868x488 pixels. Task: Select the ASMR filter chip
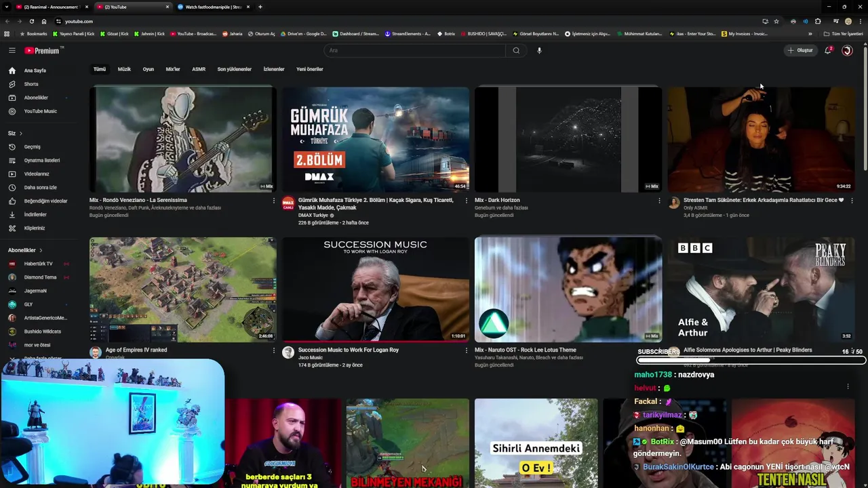point(199,69)
